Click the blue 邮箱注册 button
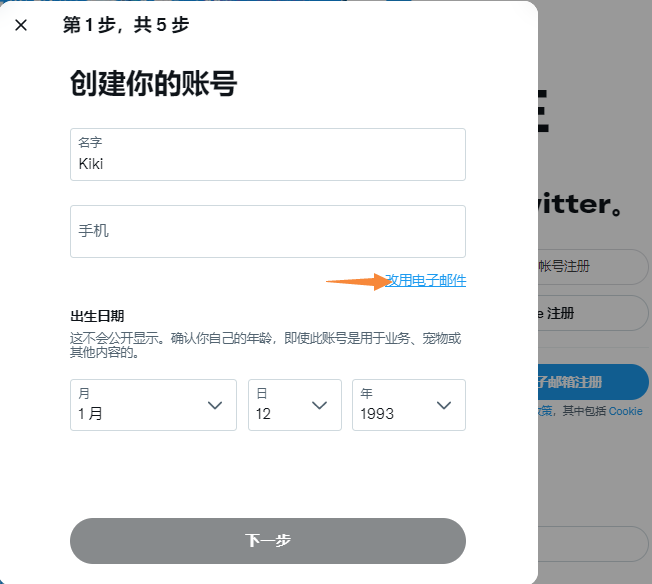Screen dimensions: 652x584 592,382
